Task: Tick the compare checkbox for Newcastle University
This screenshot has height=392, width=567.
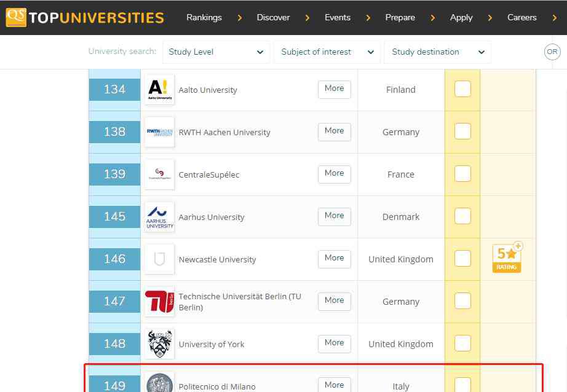Action: [x=462, y=258]
